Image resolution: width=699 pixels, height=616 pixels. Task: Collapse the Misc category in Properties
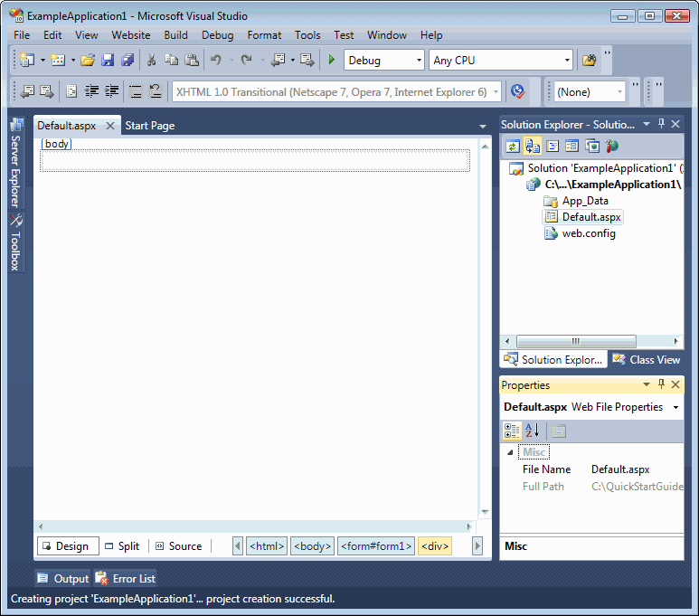pyautogui.click(x=509, y=452)
